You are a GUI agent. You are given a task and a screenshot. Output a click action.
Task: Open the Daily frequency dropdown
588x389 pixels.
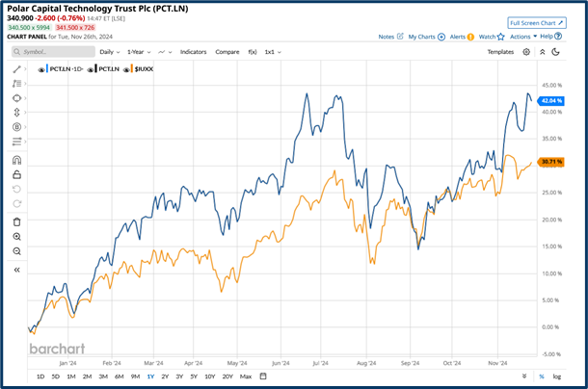[110, 52]
